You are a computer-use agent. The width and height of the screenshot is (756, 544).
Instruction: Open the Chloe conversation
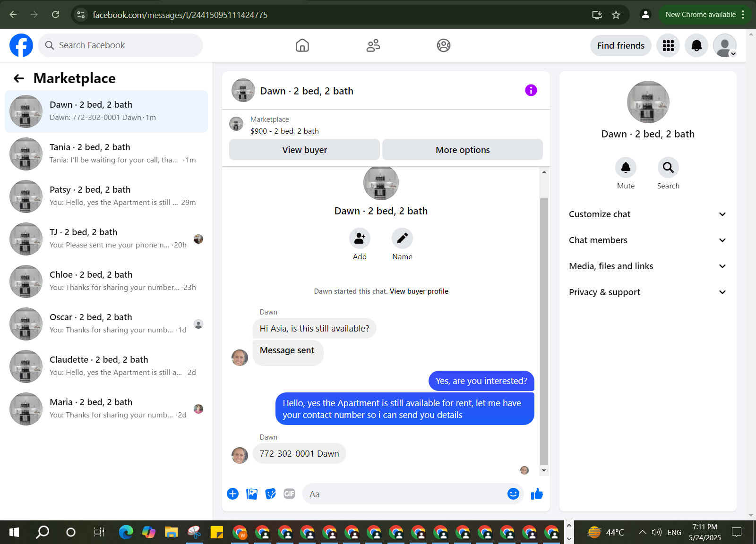[106, 281]
